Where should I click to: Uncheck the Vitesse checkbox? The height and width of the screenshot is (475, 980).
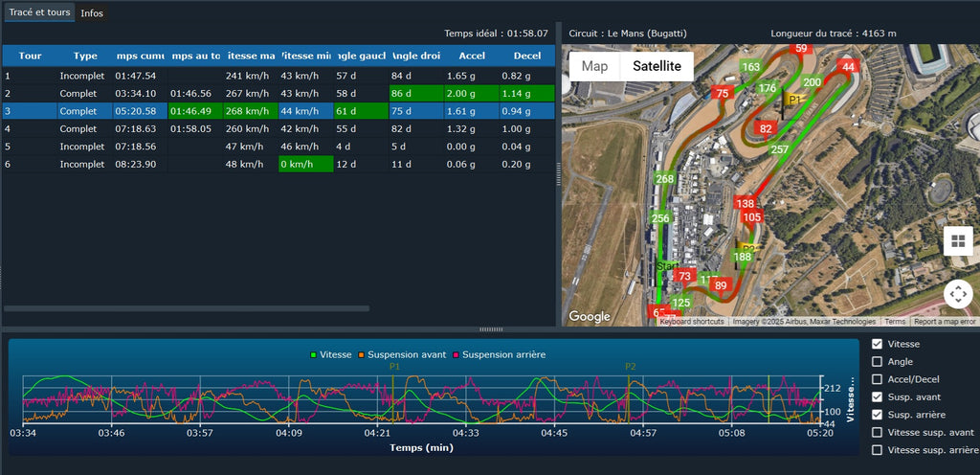point(878,344)
